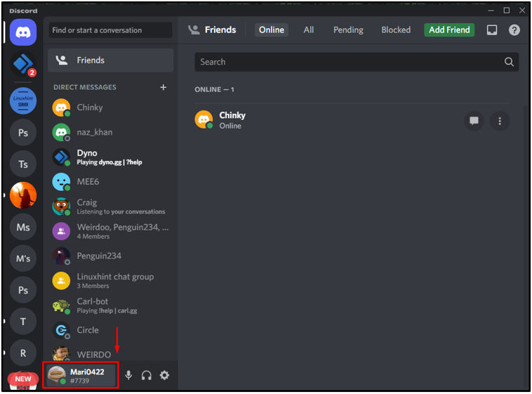Image resolution: width=532 pixels, height=394 pixels.
Task: Click the Friends icon in the header
Action: tap(194, 30)
